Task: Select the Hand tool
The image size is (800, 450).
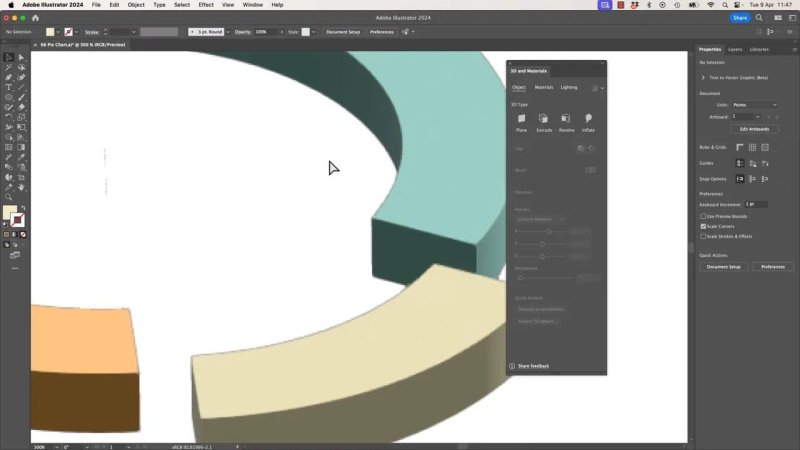Action: click(21, 187)
